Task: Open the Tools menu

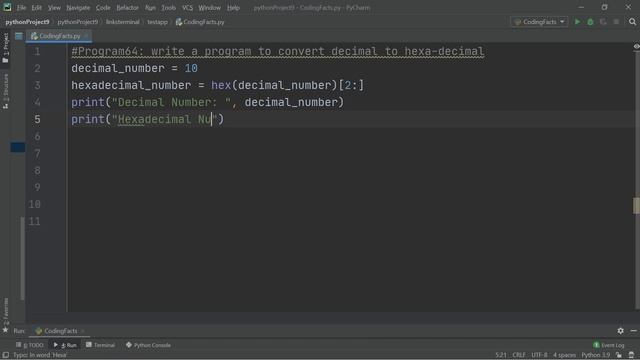Action: [x=168, y=7]
